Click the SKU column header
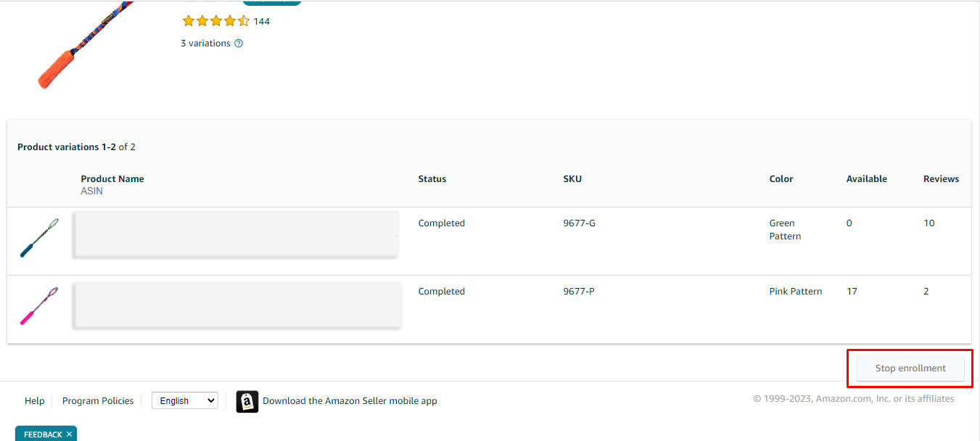Viewport: 980px width, 441px height. (572, 179)
